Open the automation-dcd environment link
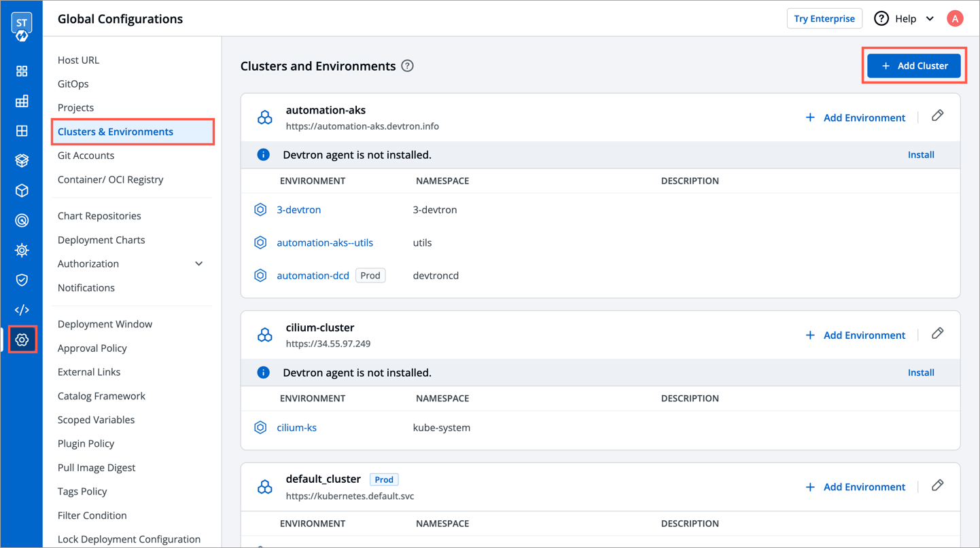This screenshot has width=980, height=548. point(313,276)
